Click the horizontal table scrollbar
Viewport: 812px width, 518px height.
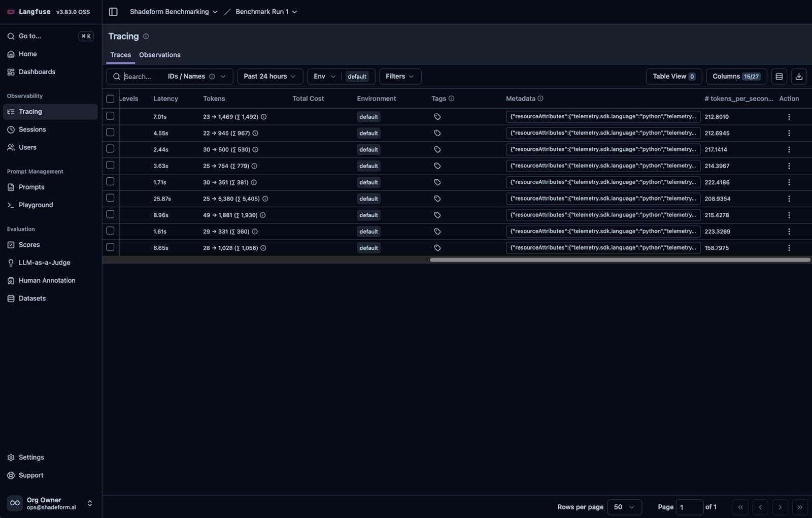[x=620, y=260]
